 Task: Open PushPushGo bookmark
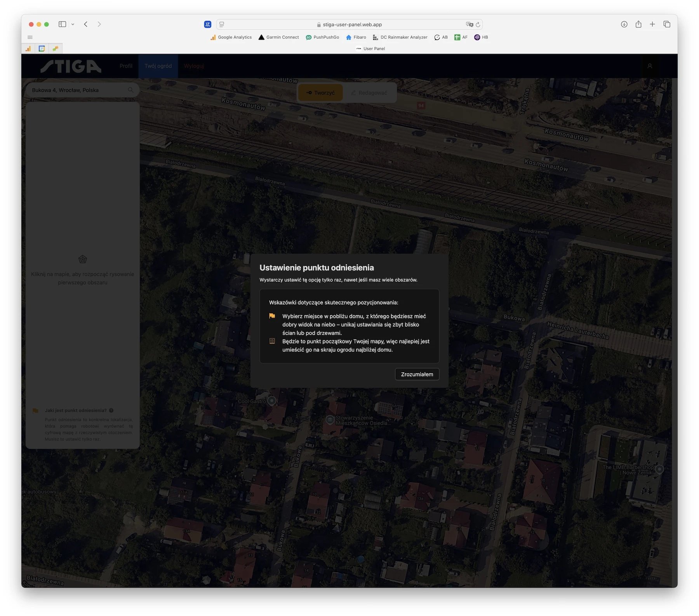[322, 37]
